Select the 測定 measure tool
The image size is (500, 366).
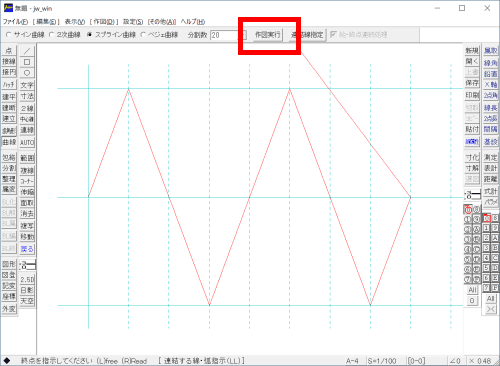(x=491, y=157)
